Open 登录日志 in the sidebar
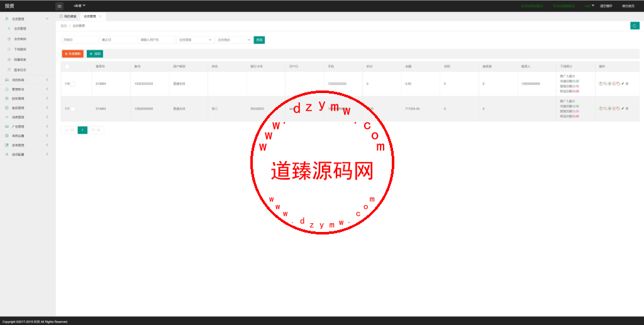644x325 pixels. click(28, 70)
